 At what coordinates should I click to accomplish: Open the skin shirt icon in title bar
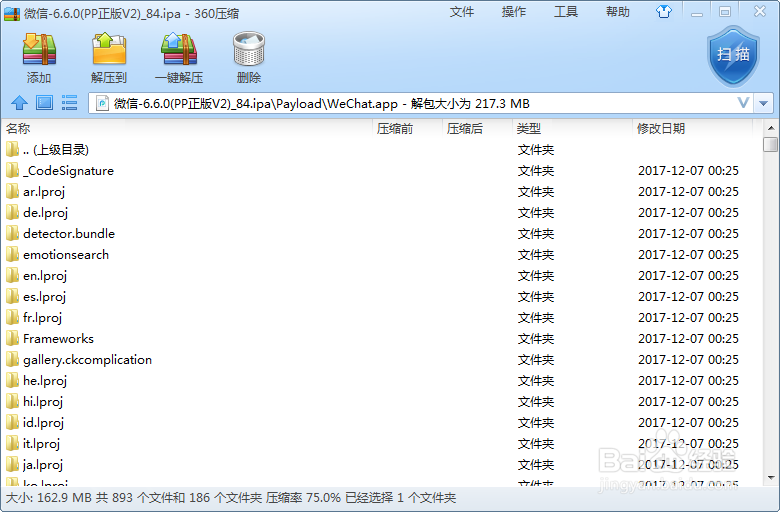coord(664,11)
